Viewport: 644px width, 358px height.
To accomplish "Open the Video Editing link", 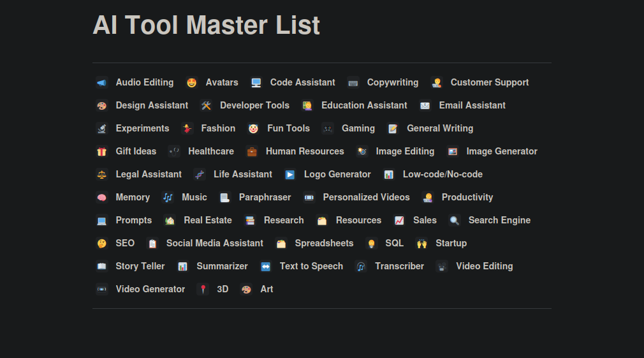I will 484,267.
